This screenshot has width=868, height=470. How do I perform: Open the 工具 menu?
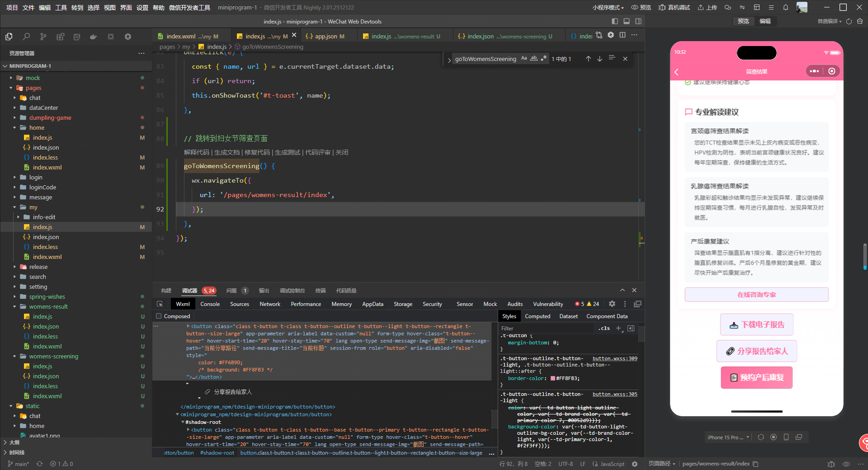coord(61,7)
